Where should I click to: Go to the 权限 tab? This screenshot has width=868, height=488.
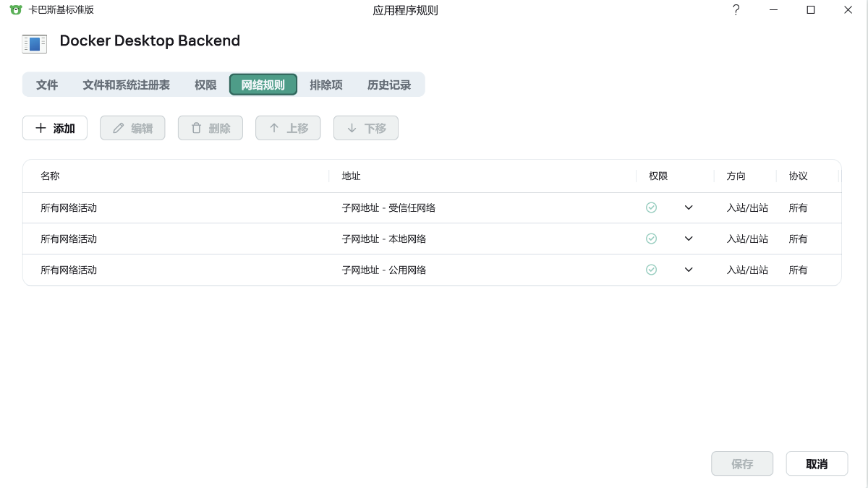tap(205, 85)
